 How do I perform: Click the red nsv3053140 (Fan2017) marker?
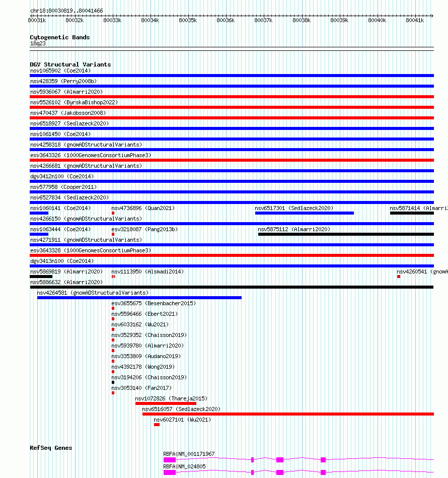pos(113,393)
